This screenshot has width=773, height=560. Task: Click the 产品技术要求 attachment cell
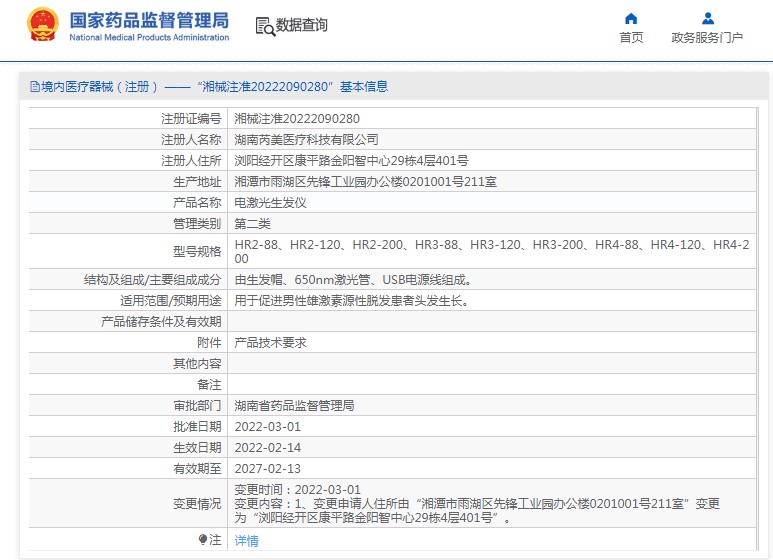(x=270, y=342)
